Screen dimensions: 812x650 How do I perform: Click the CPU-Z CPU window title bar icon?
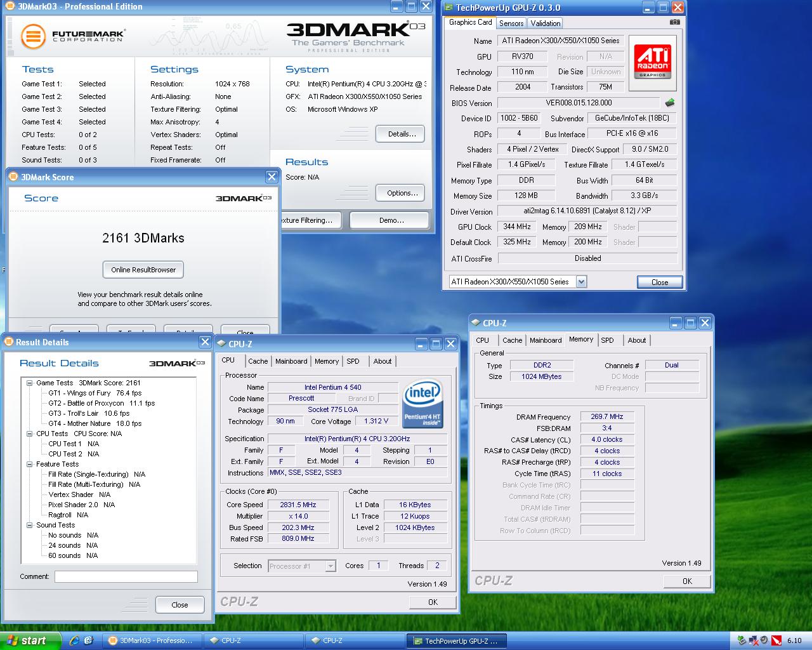[221, 344]
